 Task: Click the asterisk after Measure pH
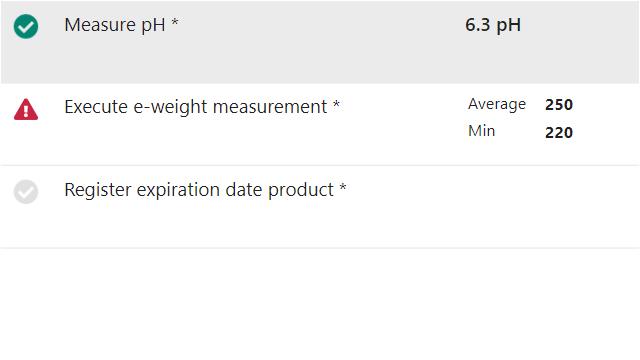pos(175,22)
